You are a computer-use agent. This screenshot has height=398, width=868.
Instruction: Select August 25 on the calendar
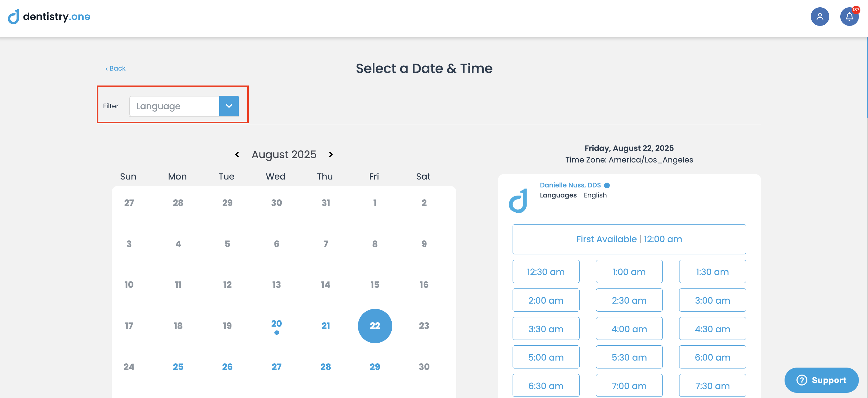tap(178, 367)
